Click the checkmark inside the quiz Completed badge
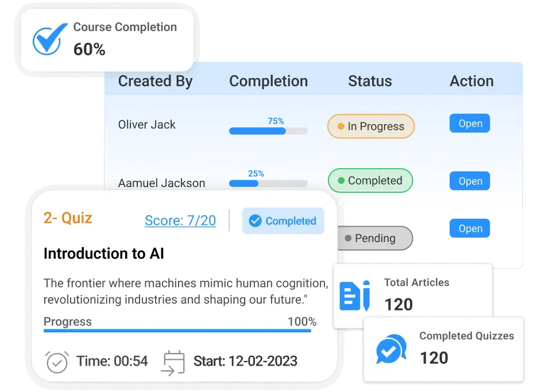The image size is (534, 392). coord(255,221)
